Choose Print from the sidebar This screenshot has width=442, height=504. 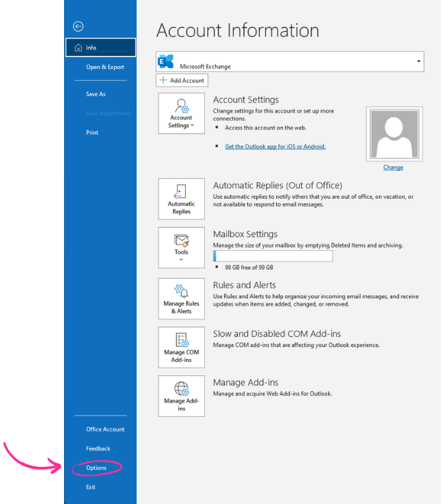[92, 133]
